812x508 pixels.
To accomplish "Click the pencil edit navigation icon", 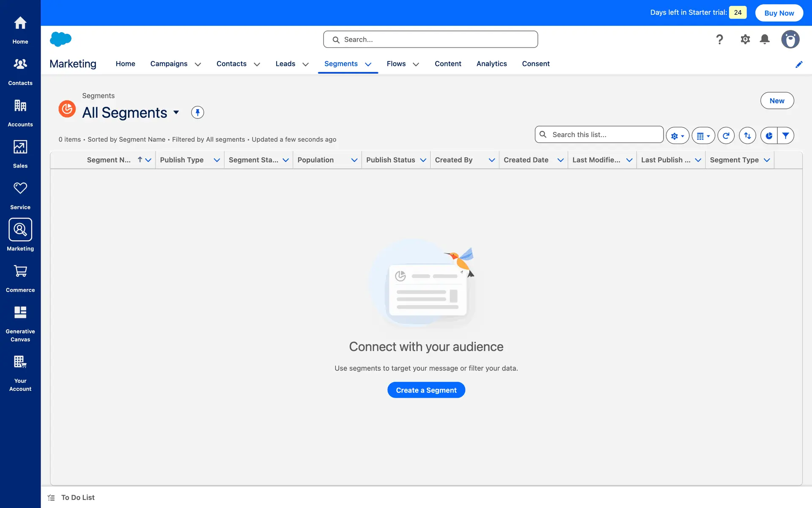I will [x=799, y=64].
